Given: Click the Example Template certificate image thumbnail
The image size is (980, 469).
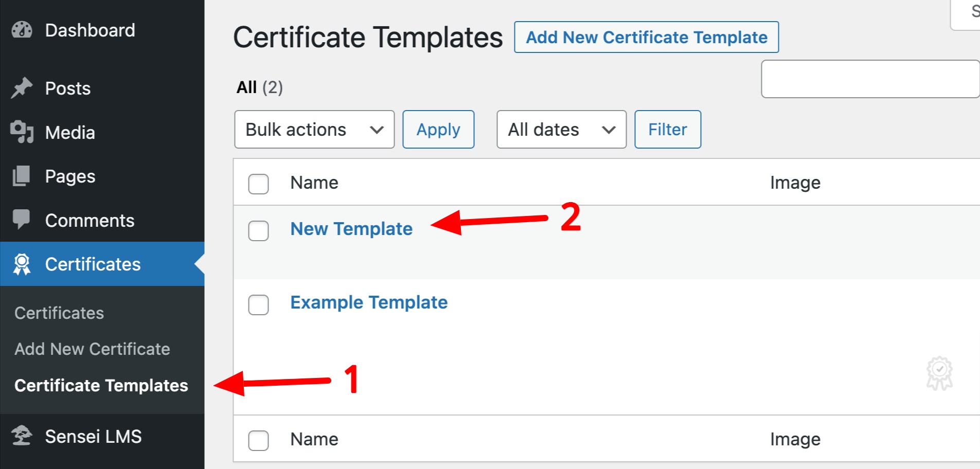Looking at the screenshot, I should tap(939, 373).
